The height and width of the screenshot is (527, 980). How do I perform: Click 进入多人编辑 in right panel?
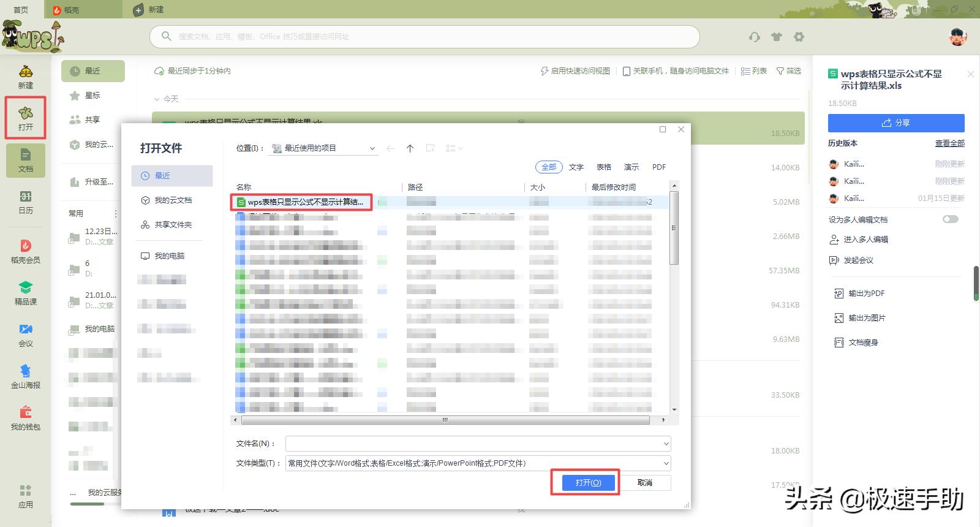[x=859, y=240]
